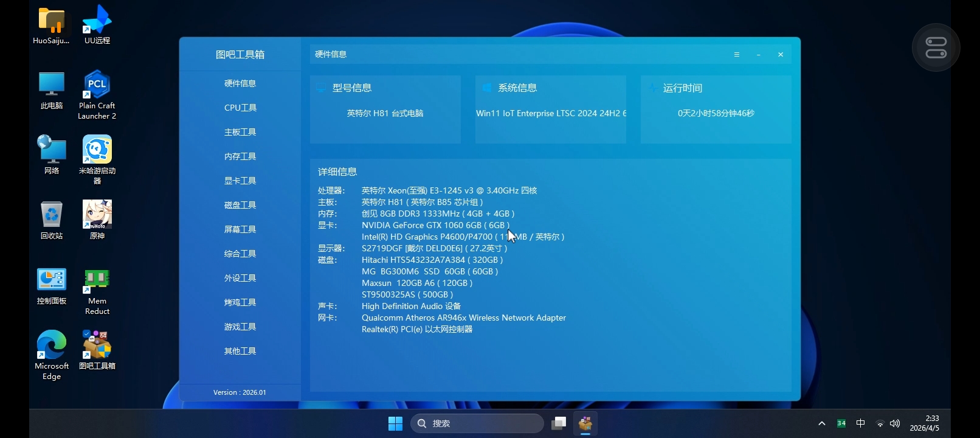Click the Xeon E3-1245 v3 processor line

tap(449, 190)
